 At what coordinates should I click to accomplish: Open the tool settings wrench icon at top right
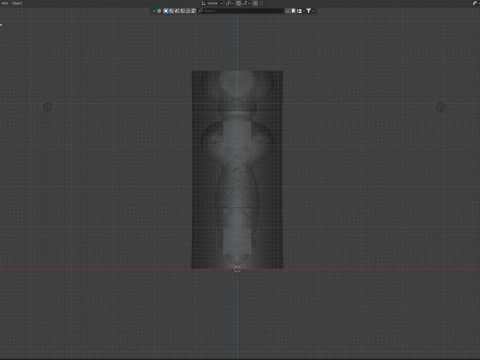pyautogui.click(x=475, y=3)
